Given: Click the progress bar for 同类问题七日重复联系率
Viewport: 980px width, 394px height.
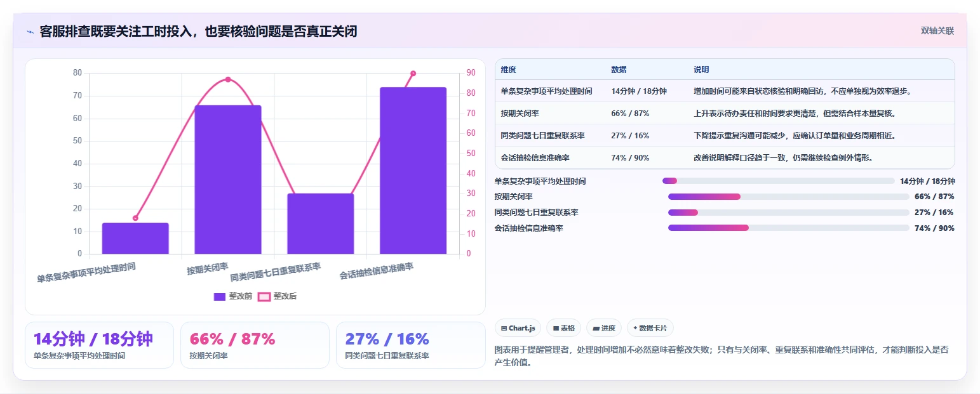Looking at the screenshot, I should (x=788, y=212).
